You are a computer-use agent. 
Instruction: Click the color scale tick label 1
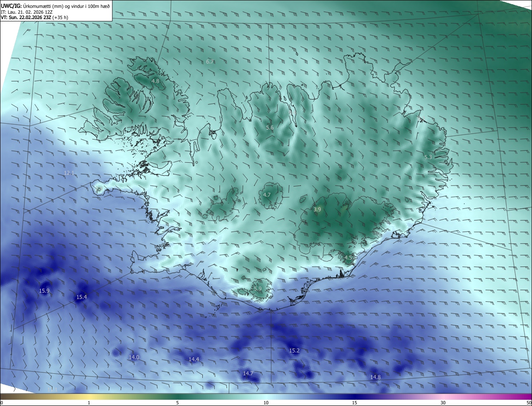(89, 403)
